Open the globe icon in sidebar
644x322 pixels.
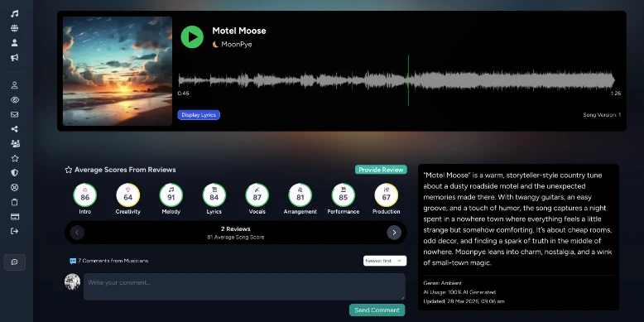(x=14, y=28)
